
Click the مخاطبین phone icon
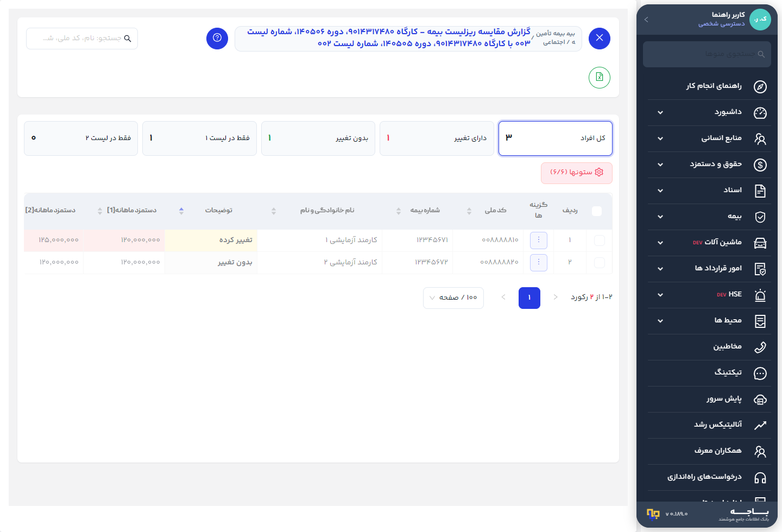pyautogui.click(x=760, y=347)
